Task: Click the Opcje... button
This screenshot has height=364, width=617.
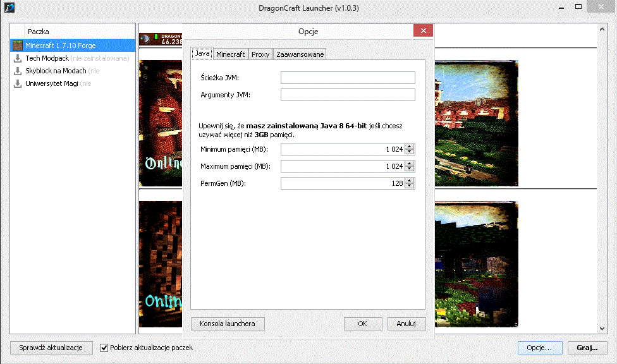Action: pyautogui.click(x=539, y=348)
